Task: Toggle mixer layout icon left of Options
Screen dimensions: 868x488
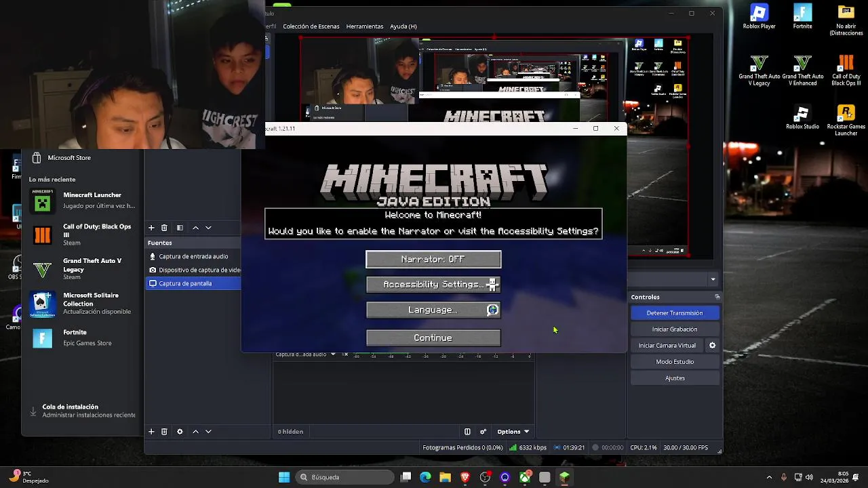Action: 467,432
